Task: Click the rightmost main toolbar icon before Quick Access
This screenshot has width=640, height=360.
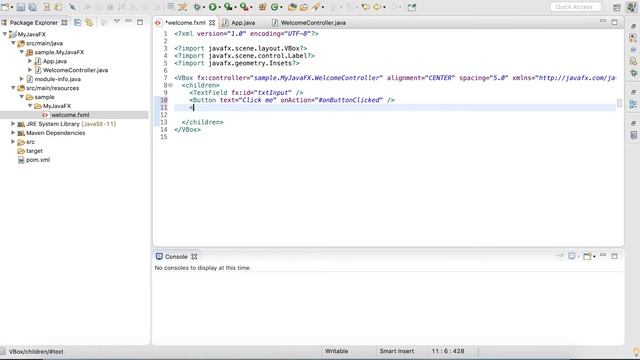Action: 411,7
